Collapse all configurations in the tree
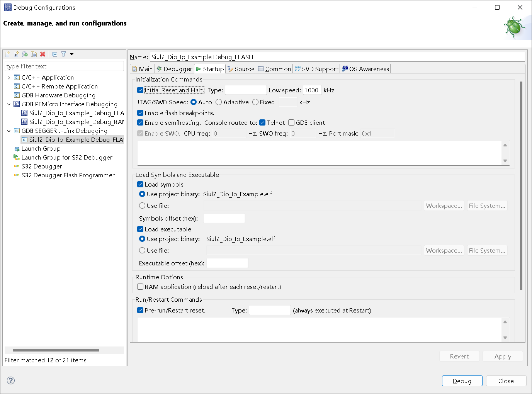 pyautogui.click(x=55, y=54)
